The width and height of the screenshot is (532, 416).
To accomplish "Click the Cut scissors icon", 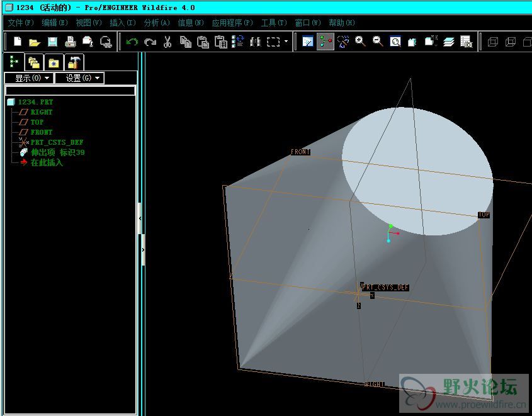I will pos(167,42).
